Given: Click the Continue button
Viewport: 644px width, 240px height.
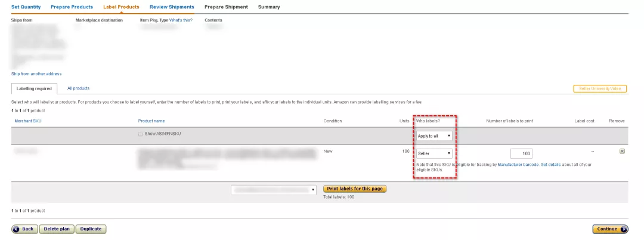Looking at the screenshot, I should coord(611,229).
